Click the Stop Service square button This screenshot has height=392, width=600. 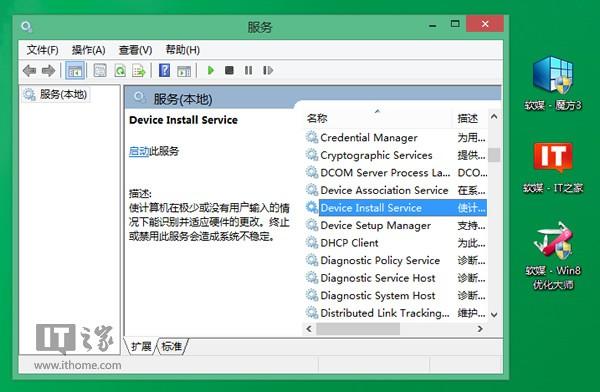pyautogui.click(x=229, y=70)
